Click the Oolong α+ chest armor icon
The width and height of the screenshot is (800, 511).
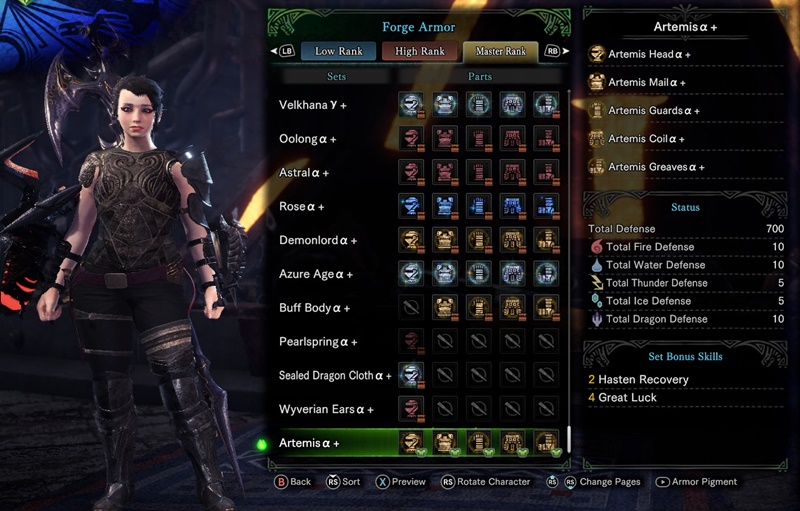click(x=445, y=139)
